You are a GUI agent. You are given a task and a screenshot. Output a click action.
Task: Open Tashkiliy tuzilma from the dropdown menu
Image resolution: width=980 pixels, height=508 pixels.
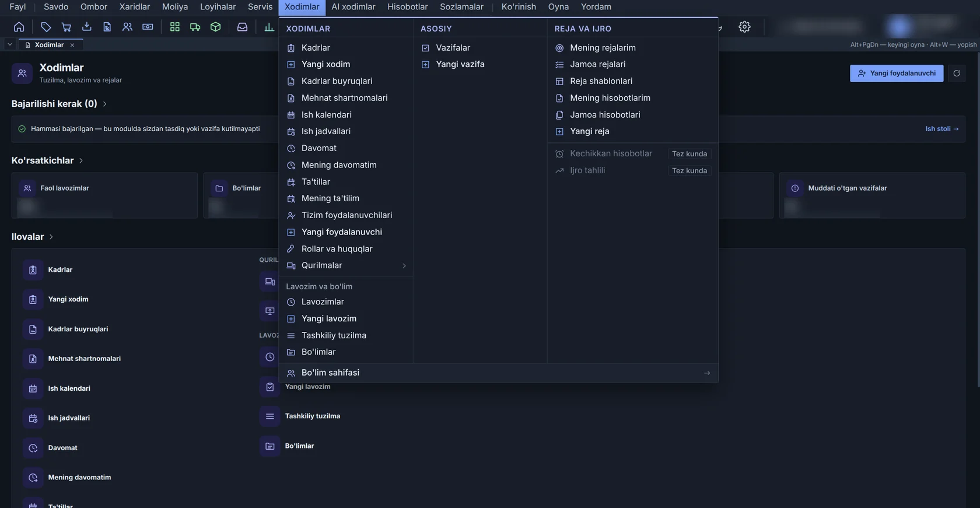coord(346,335)
